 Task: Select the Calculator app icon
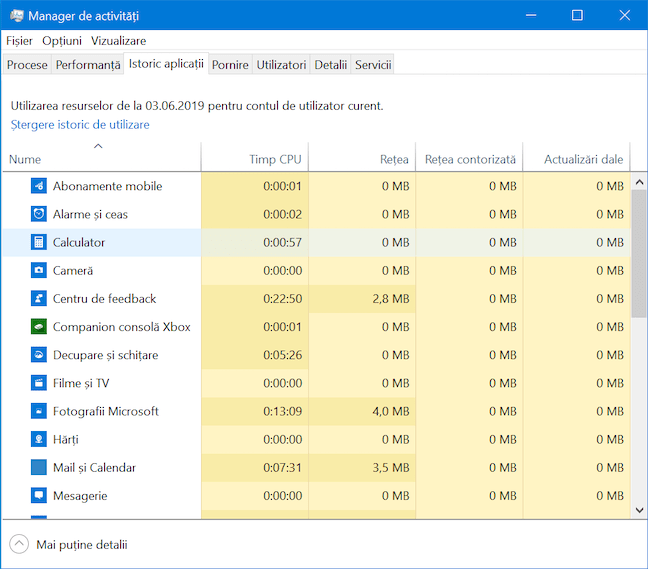click(39, 242)
